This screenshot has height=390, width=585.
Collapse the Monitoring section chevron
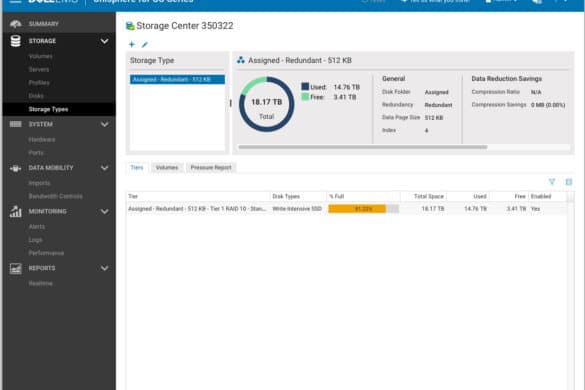(104, 212)
